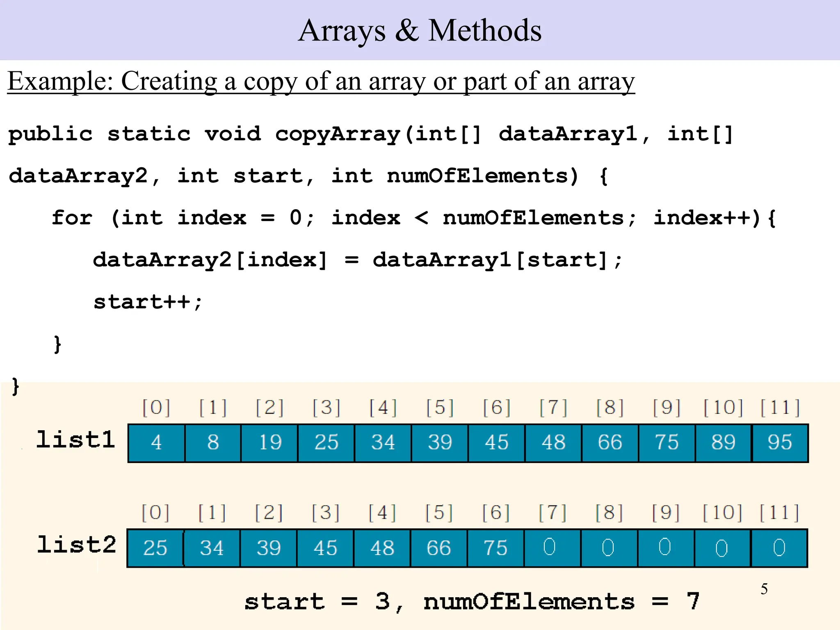The width and height of the screenshot is (840, 630).
Task: Click list2 cell containing 75
Action: coord(495,548)
